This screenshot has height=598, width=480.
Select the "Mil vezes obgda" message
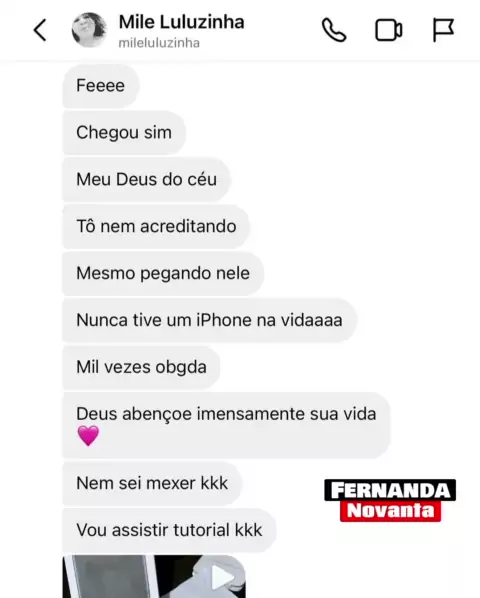pos(141,367)
